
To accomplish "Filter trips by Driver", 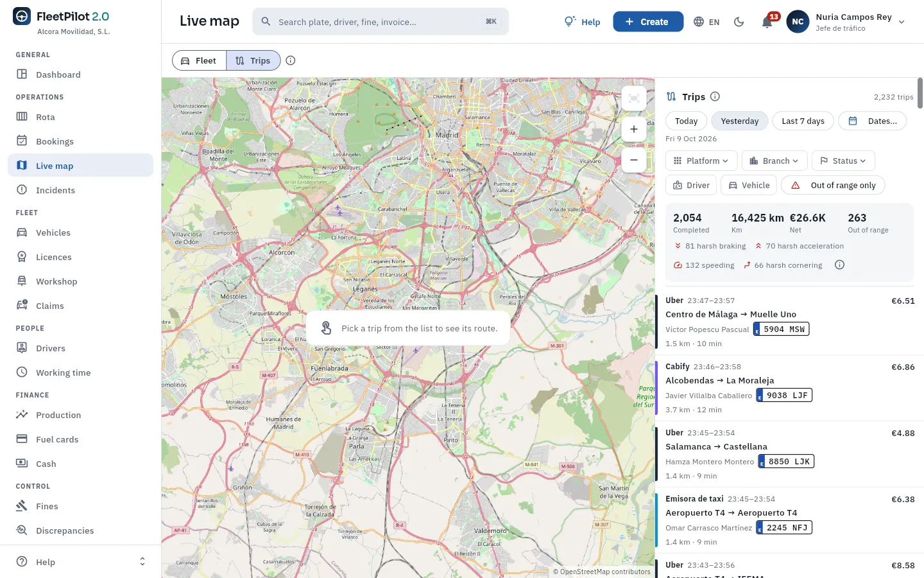I will point(691,185).
